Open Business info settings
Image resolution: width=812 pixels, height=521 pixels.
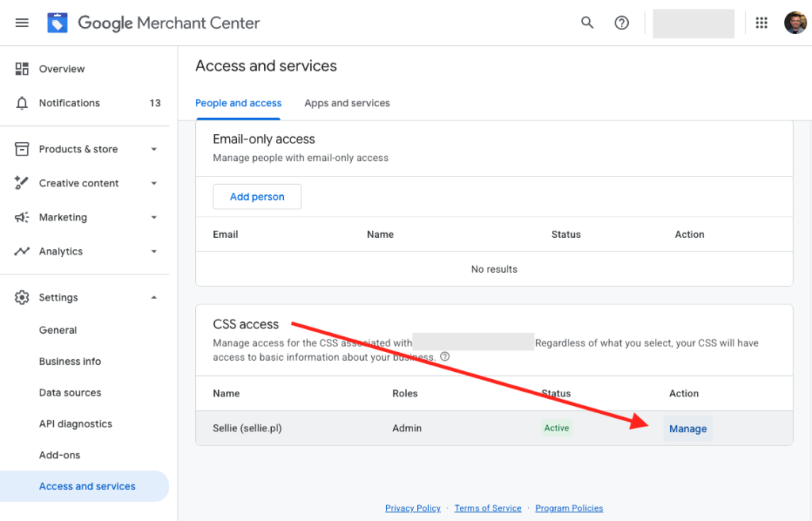pos(70,361)
